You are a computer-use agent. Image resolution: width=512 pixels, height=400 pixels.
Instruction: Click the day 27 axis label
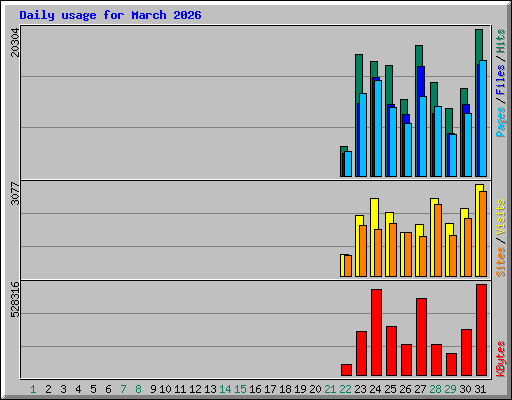(420, 389)
